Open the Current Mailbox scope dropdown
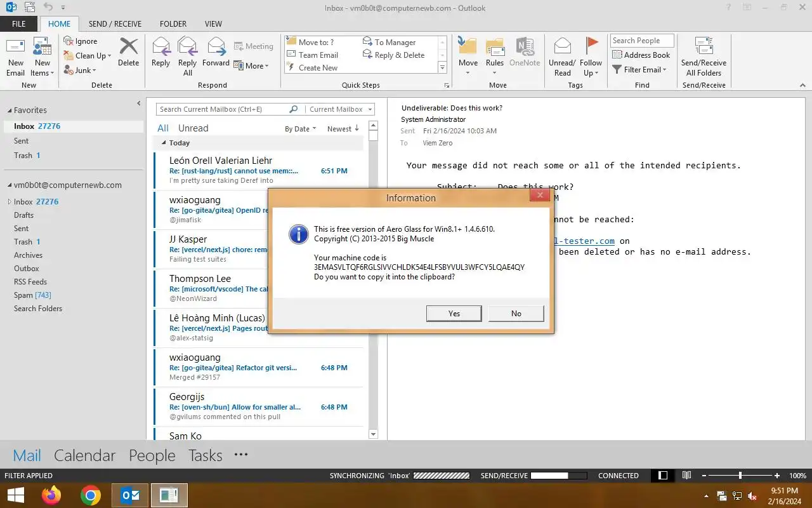This screenshot has width=812, height=508. [x=339, y=109]
